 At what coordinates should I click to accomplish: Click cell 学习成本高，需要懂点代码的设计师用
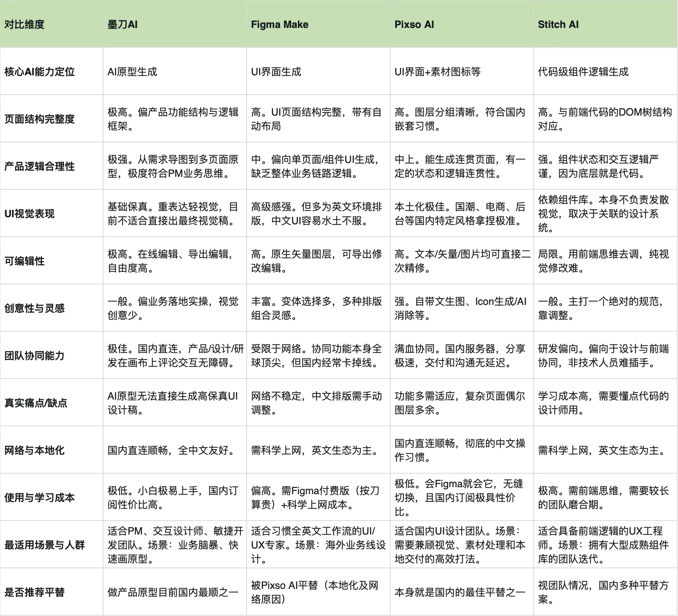pos(606,403)
